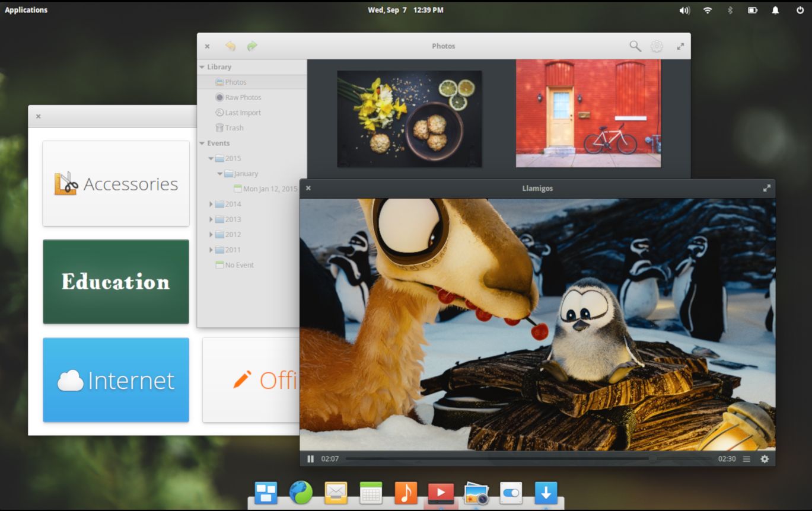Click the Bluetooth status icon
Screen dimensions: 812x511
pyautogui.click(x=730, y=9)
